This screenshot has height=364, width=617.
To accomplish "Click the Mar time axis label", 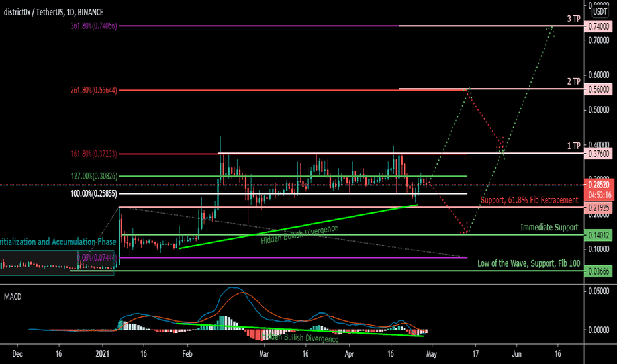I will coord(263,354).
